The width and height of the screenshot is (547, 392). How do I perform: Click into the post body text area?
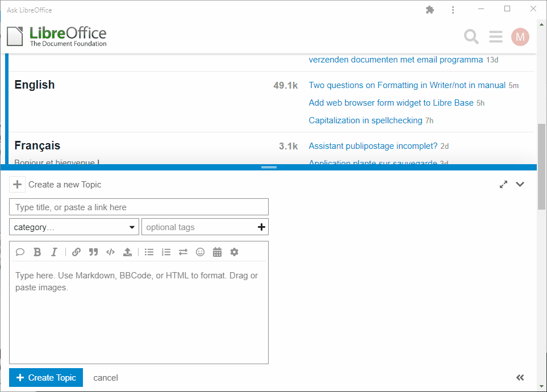(139, 312)
